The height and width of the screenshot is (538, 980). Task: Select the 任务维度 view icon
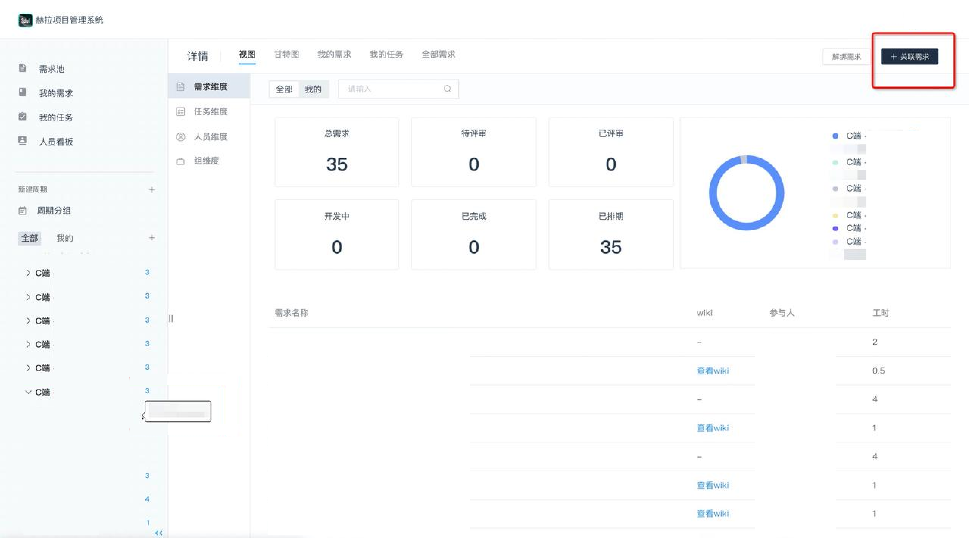181,112
